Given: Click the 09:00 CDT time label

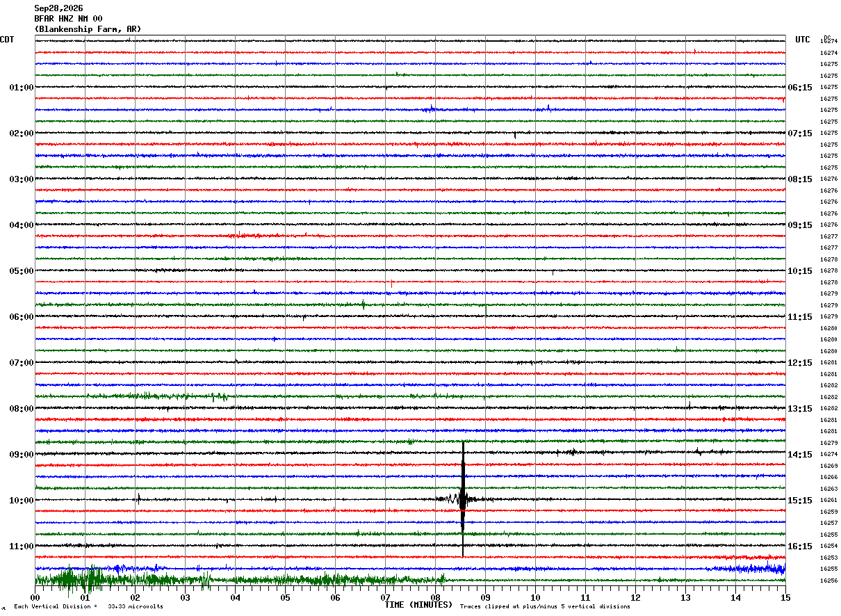Looking at the screenshot, I should tap(22, 455).
